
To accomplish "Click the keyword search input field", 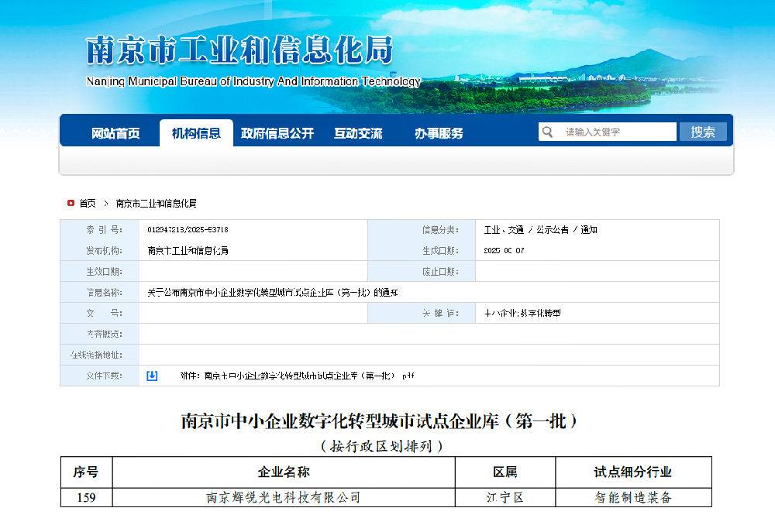I will pos(616,131).
